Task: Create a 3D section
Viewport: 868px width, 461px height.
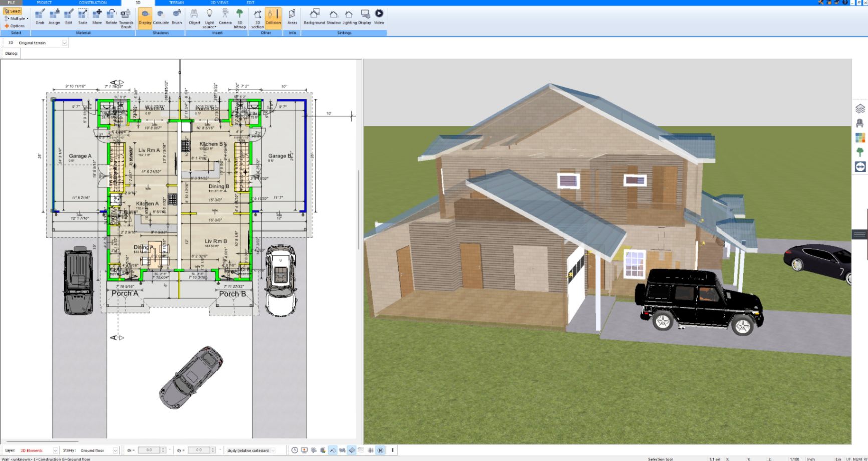Action: pyautogui.click(x=257, y=18)
